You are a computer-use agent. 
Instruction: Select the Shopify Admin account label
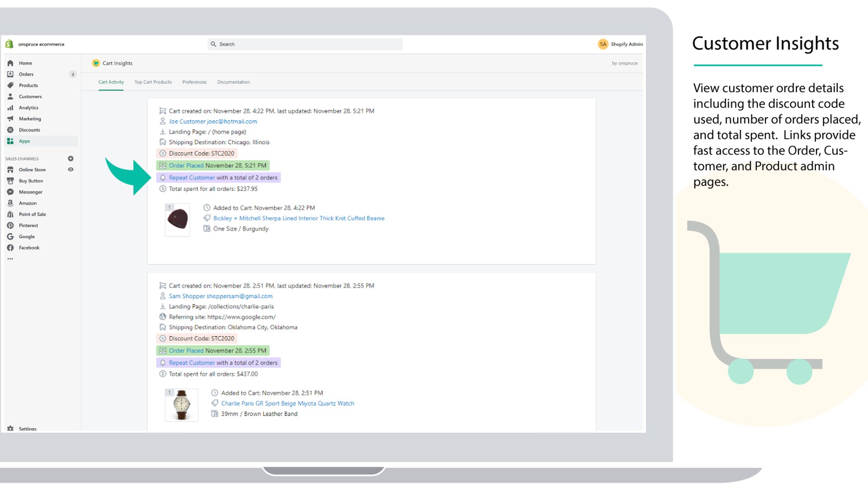click(627, 44)
